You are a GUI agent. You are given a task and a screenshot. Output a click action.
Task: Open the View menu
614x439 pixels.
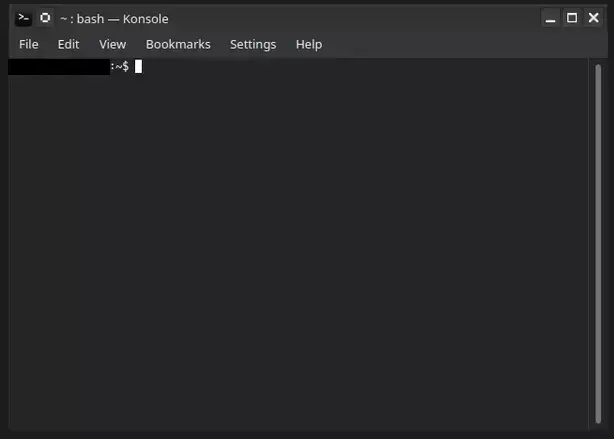(x=112, y=44)
